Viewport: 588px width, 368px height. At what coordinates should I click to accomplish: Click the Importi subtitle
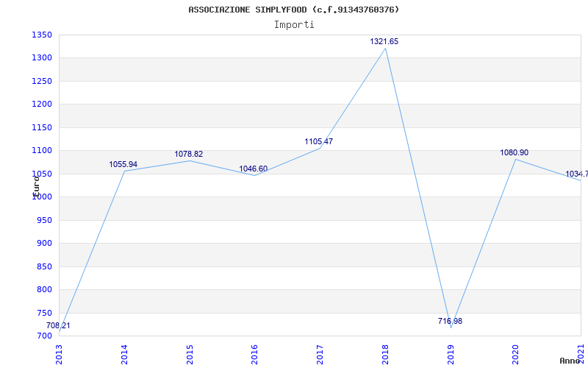click(x=294, y=25)
